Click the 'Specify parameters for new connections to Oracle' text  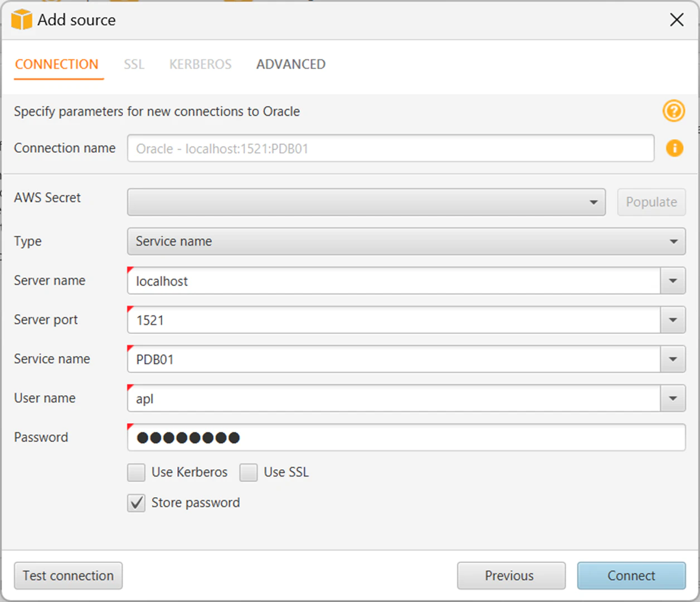click(157, 111)
